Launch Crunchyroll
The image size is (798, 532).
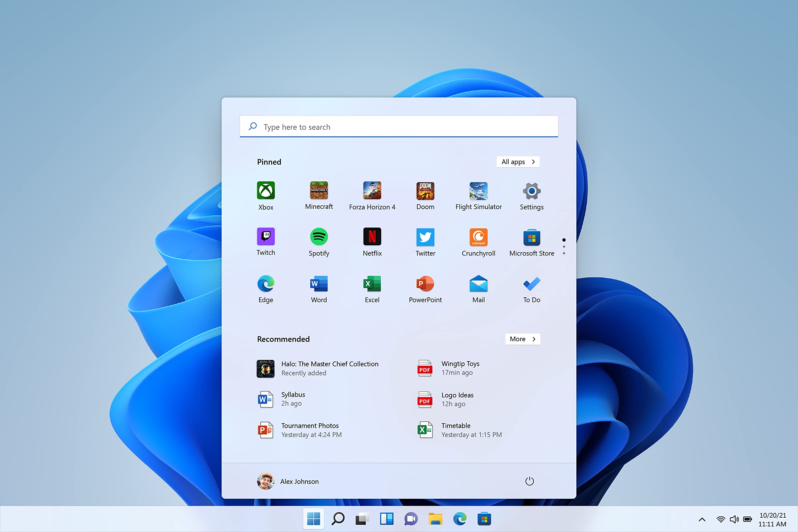click(478, 237)
